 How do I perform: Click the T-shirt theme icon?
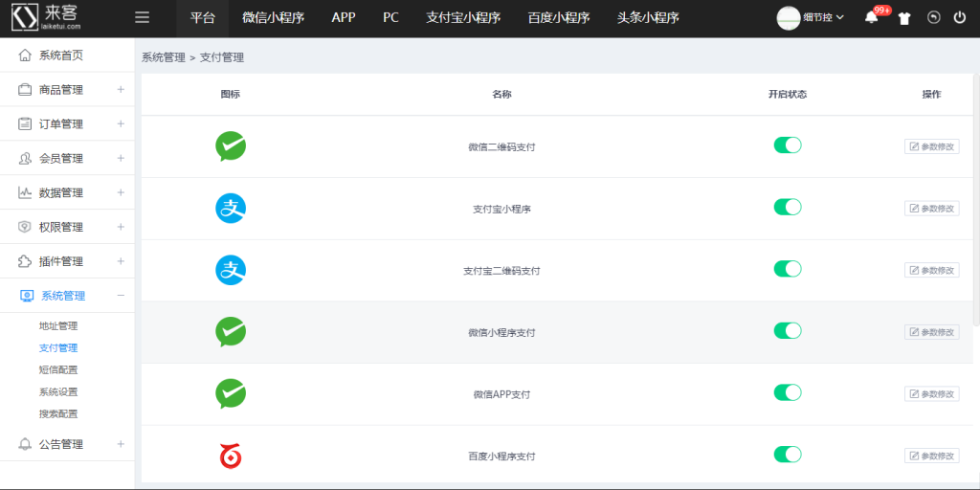point(904,18)
